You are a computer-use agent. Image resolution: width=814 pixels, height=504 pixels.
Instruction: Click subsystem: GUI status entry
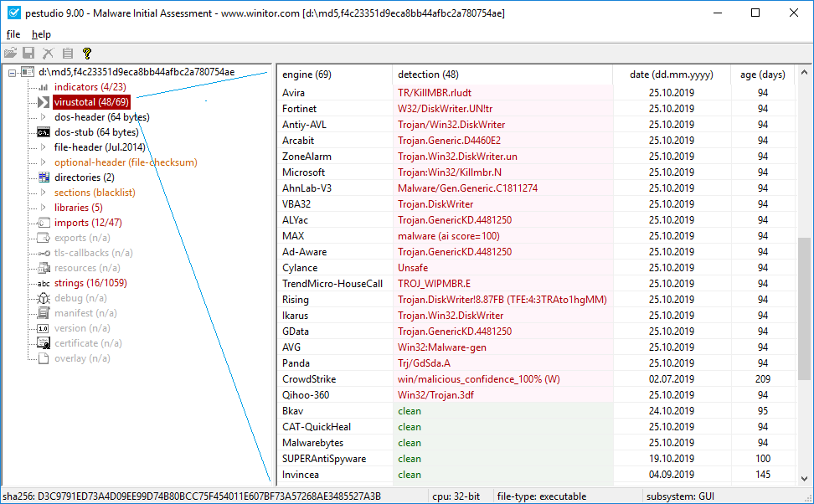coord(680,496)
